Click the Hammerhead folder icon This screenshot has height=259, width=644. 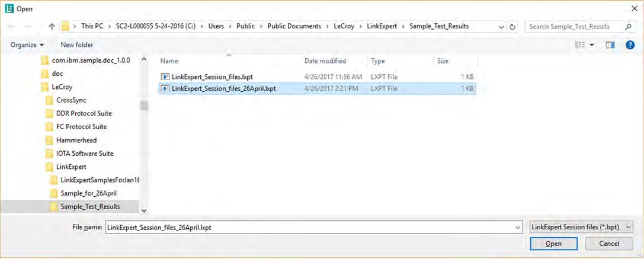click(49, 140)
